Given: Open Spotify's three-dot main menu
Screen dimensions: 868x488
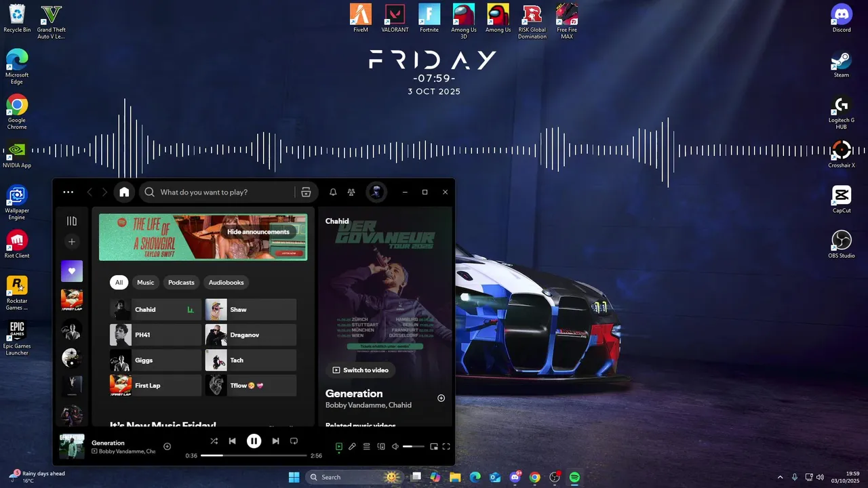Looking at the screenshot, I should 68,192.
